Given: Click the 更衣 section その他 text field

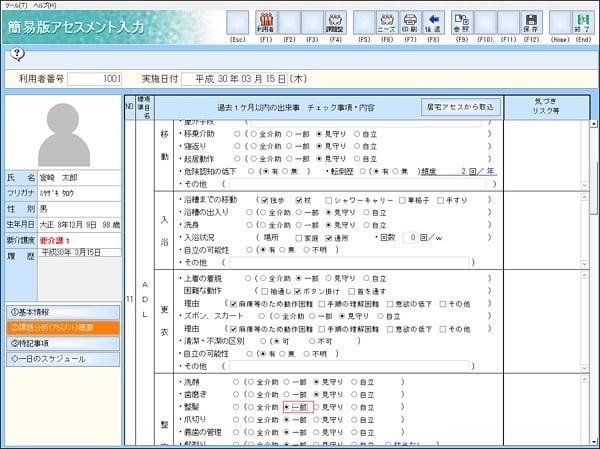Looking at the screenshot, I should 349,366.
